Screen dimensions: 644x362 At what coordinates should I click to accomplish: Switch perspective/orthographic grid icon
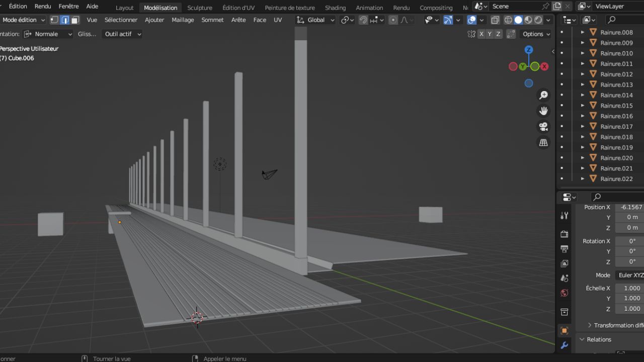pyautogui.click(x=543, y=143)
